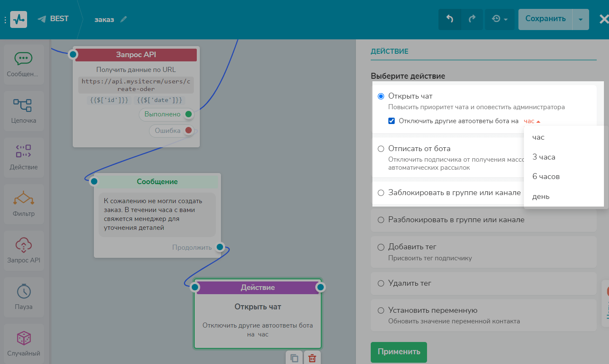Screen dimensions: 609x364
Task: Undo the last change
Action: 450,19
